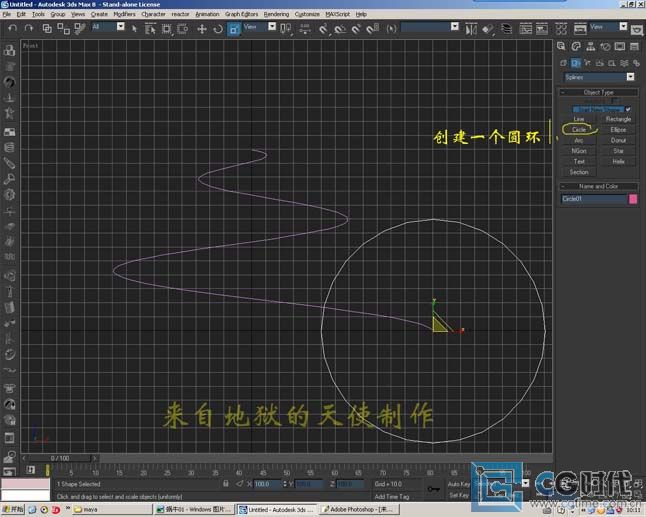Open the File menu
The height and width of the screenshot is (517, 646).
pos(6,14)
